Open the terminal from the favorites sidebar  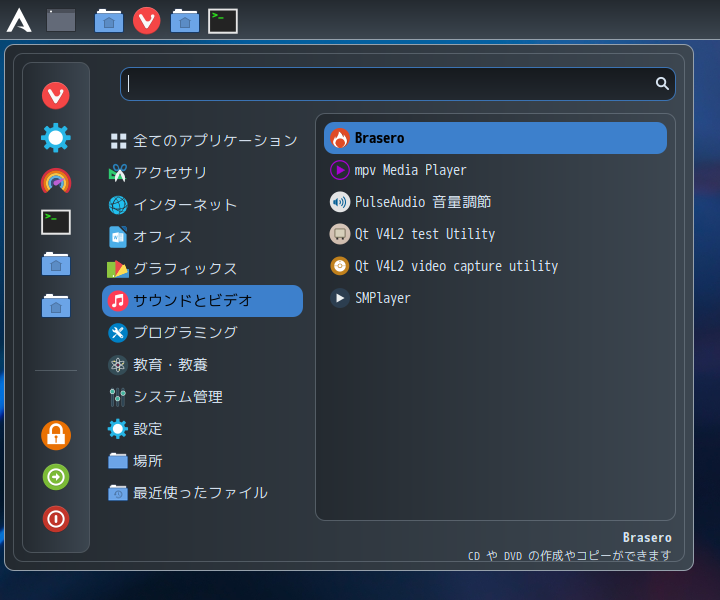click(x=56, y=222)
